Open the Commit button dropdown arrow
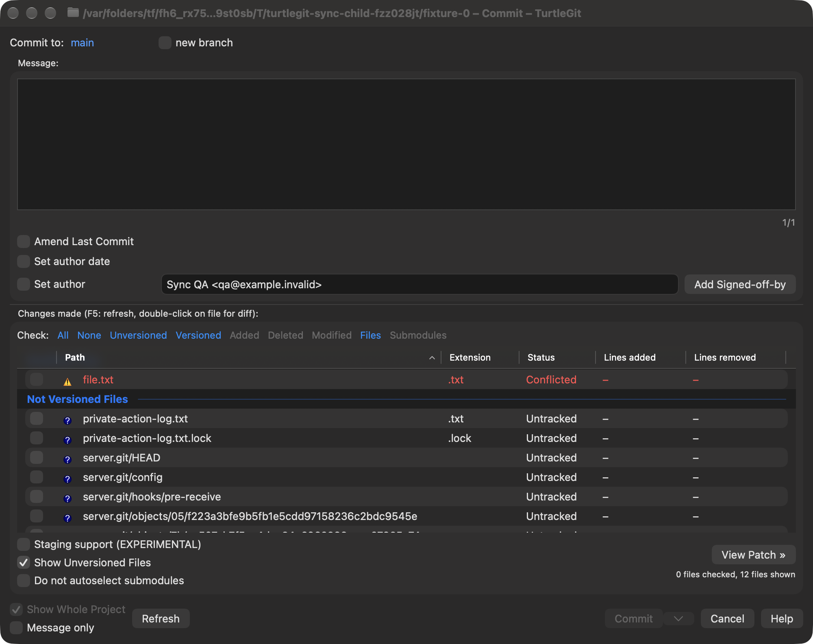 tap(678, 619)
